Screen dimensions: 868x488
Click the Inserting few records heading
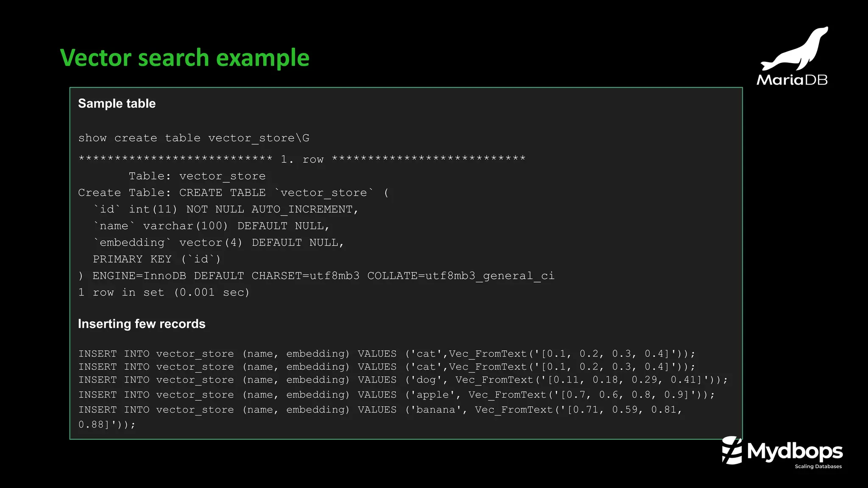[x=142, y=324]
